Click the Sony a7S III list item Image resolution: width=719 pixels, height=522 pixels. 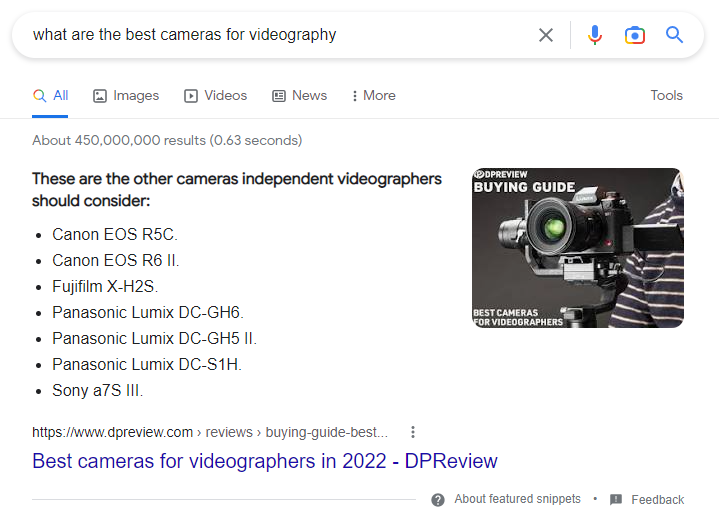click(98, 391)
